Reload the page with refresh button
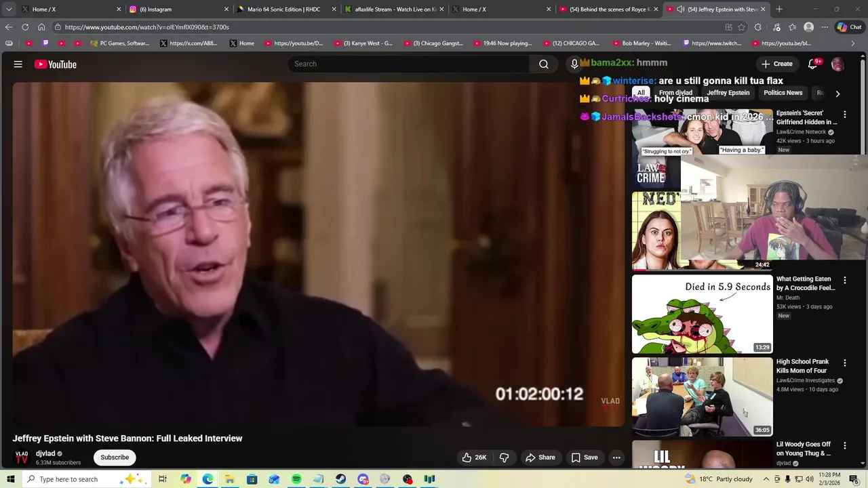868x488 pixels. click(x=25, y=27)
